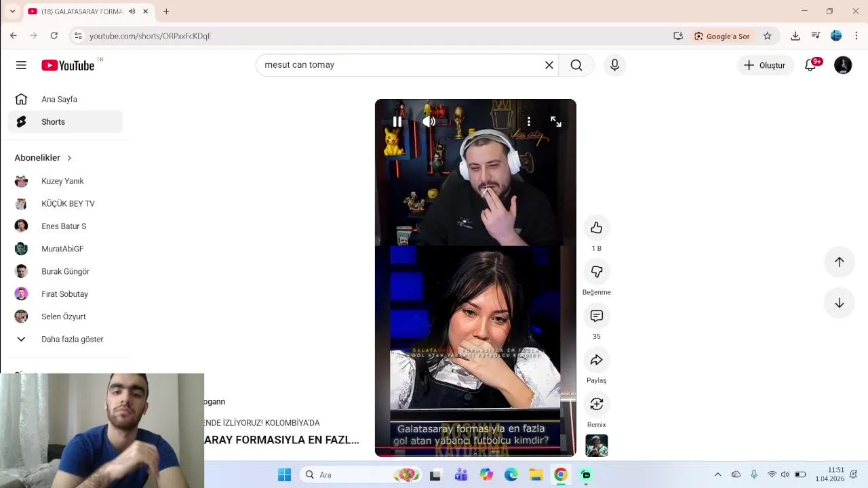Go to the next Short with down arrow
Viewport: 868px width, 488px height.
[840, 303]
